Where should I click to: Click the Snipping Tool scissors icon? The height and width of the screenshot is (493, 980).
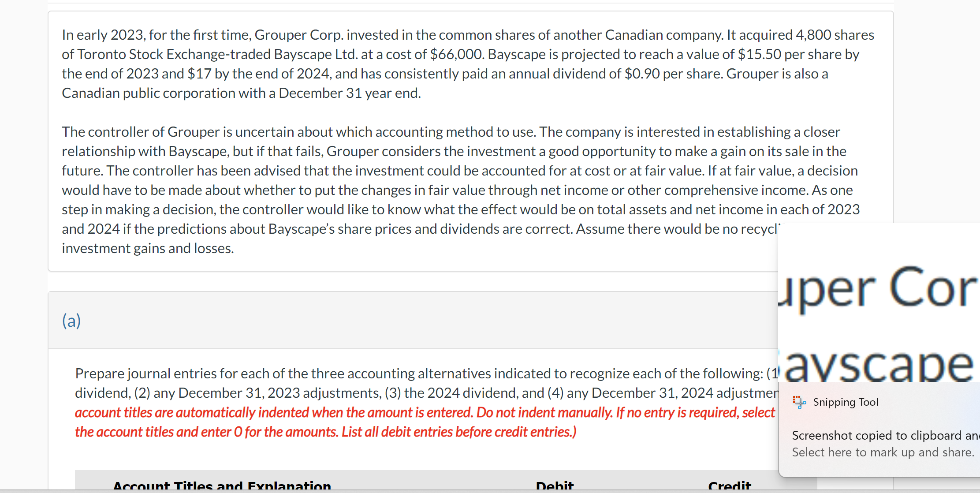coord(798,402)
